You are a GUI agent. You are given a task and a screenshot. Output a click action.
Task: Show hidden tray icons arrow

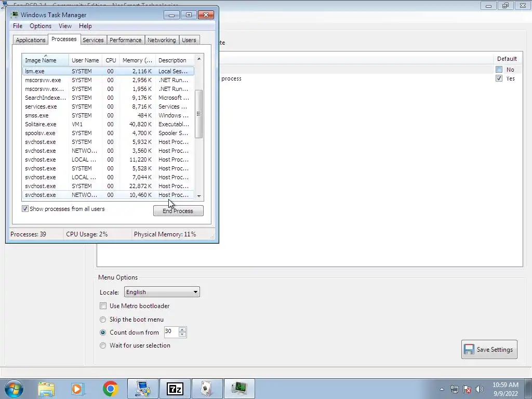(442, 389)
